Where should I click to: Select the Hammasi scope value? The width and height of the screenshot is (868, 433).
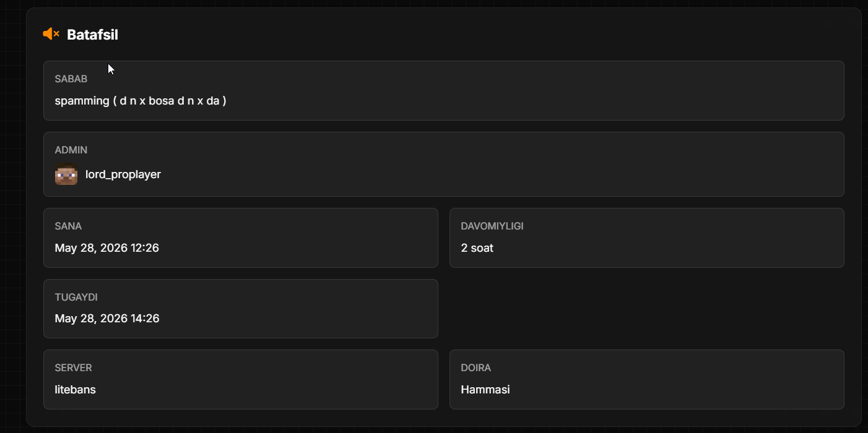485,390
